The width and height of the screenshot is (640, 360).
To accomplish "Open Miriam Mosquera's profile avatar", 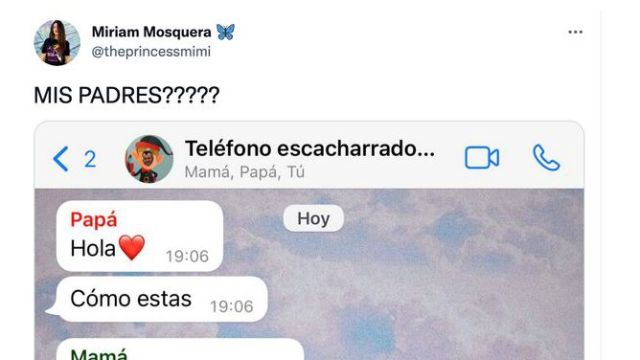I will coord(57,42).
